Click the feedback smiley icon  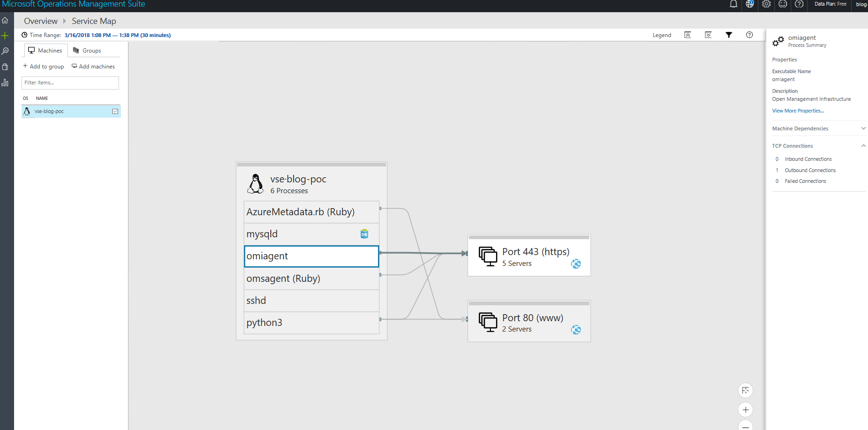[x=783, y=4]
